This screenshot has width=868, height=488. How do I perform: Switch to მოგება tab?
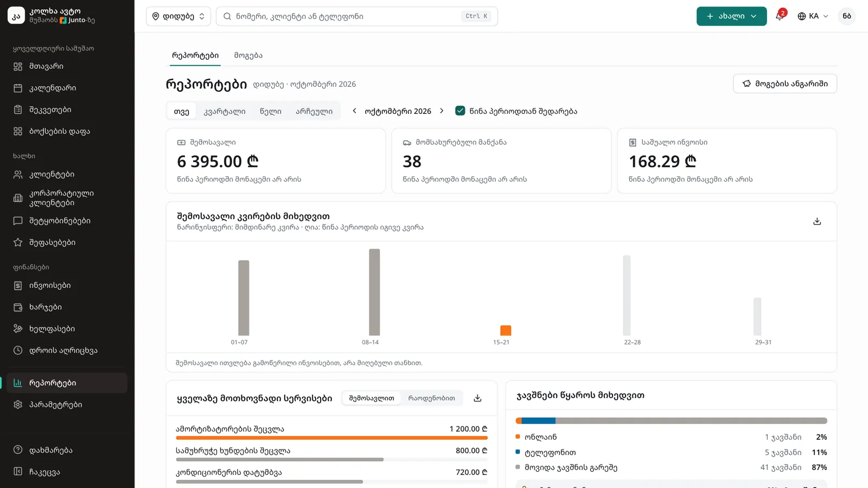coord(248,55)
